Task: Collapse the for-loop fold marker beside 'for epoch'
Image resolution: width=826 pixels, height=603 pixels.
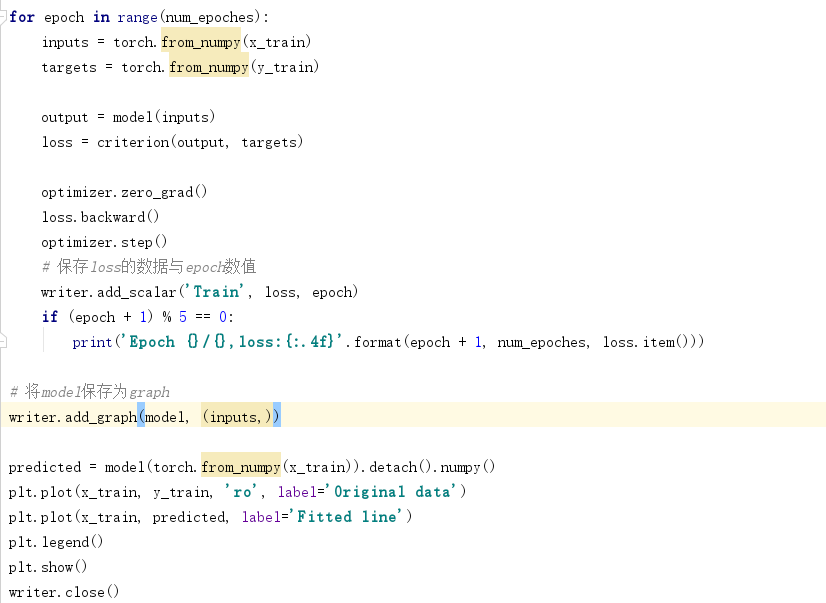Action: (3, 17)
